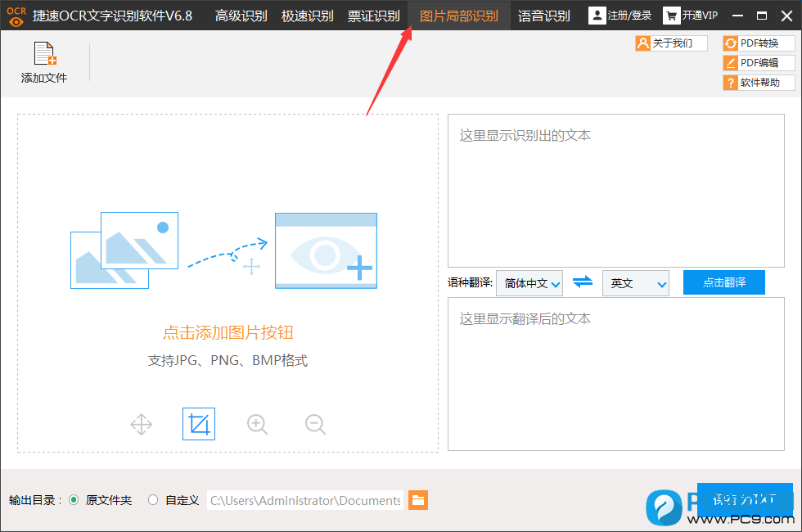Screen dimensions: 802x532
Task: Click 支持JPG、PNG、BMP格式 text
Action: click(x=228, y=360)
